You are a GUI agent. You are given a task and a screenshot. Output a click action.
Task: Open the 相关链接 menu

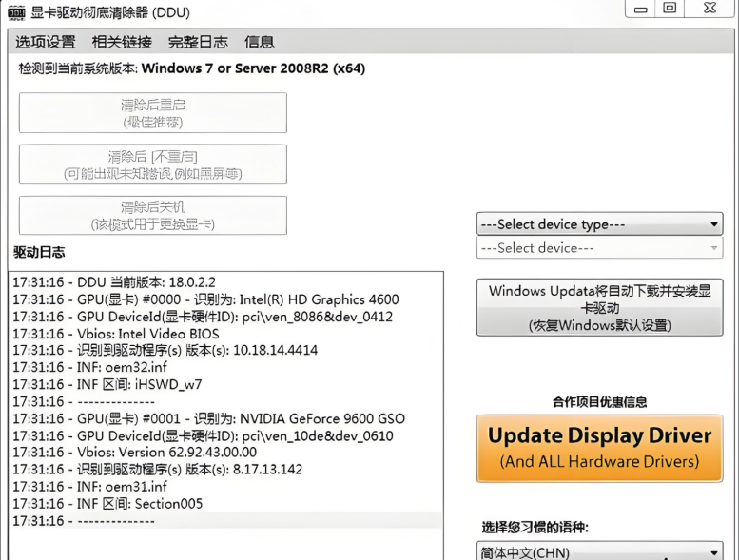(122, 42)
